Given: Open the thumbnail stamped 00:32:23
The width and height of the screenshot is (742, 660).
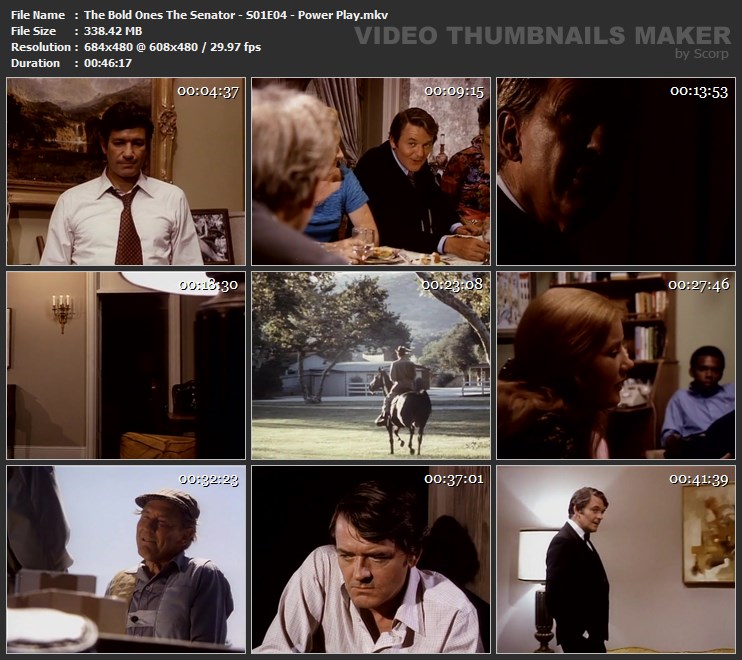Looking at the screenshot, I should 126,559.
